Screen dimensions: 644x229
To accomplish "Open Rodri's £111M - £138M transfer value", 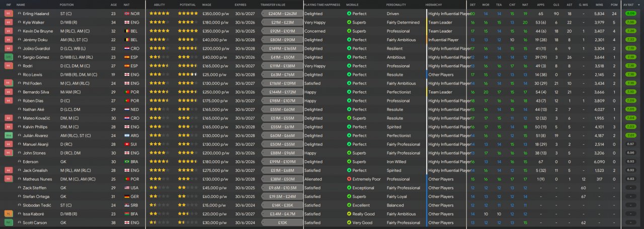I will point(282,66).
